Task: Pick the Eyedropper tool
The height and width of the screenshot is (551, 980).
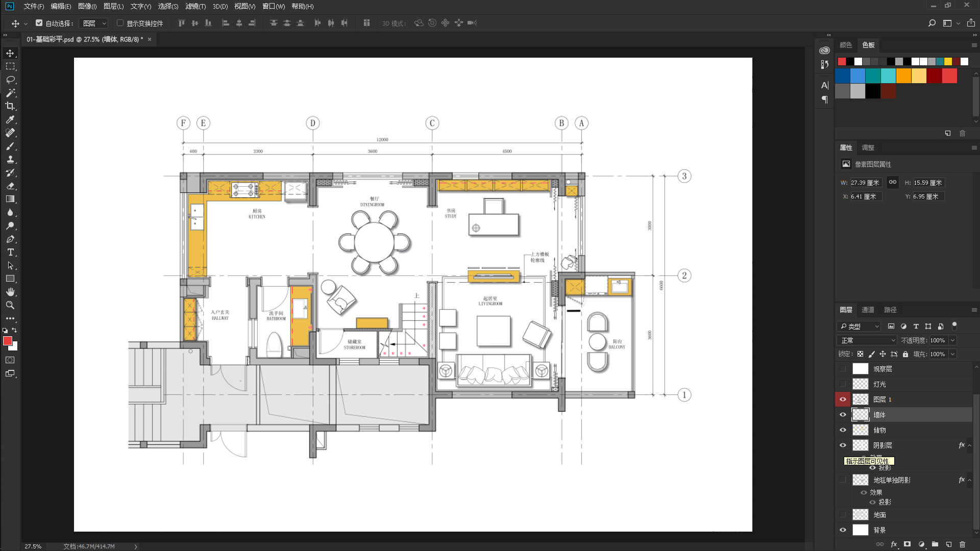Action: [10, 119]
